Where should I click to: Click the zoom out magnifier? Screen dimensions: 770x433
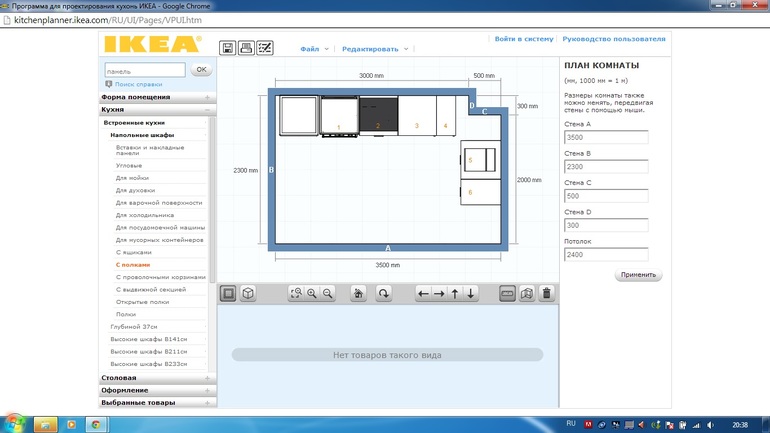click(327, 294)
